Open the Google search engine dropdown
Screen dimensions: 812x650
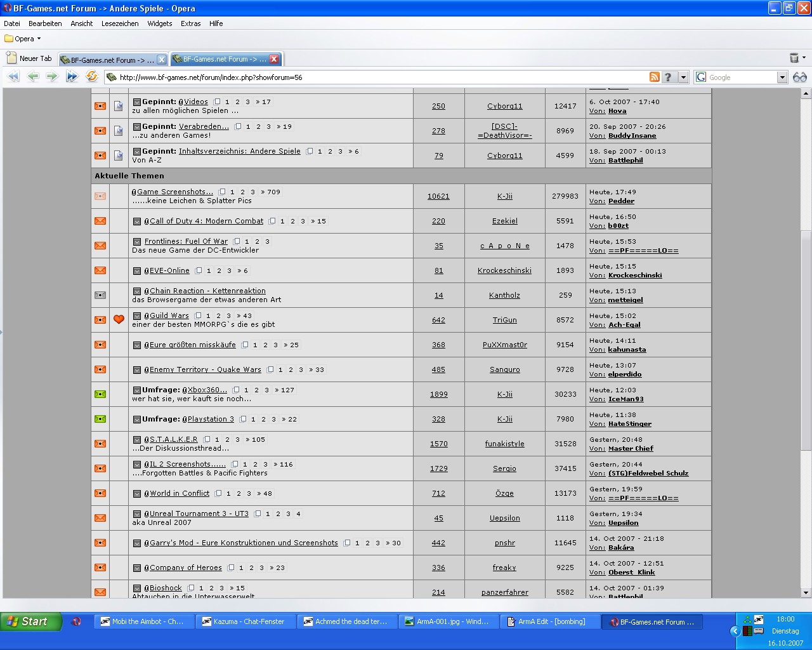(x=782, y=77)
